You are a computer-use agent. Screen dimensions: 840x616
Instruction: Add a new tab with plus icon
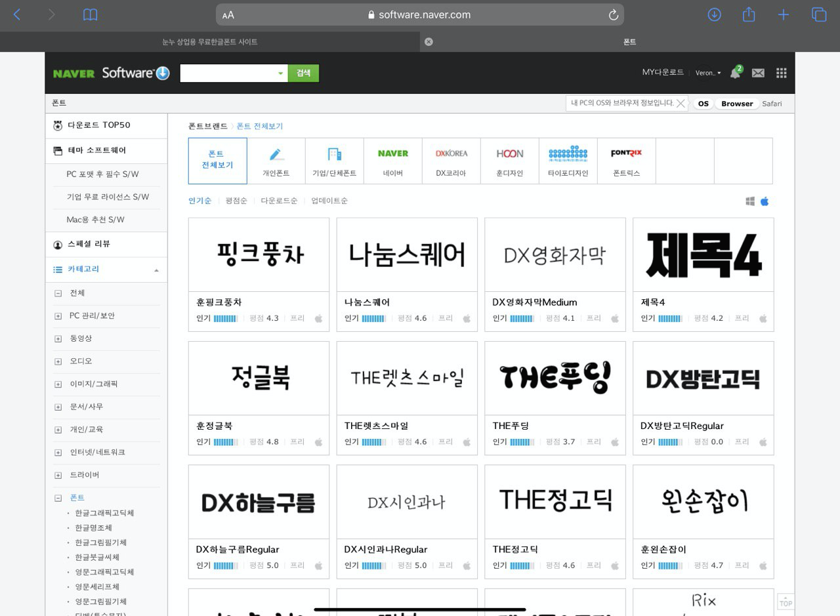tap(784, 14)
